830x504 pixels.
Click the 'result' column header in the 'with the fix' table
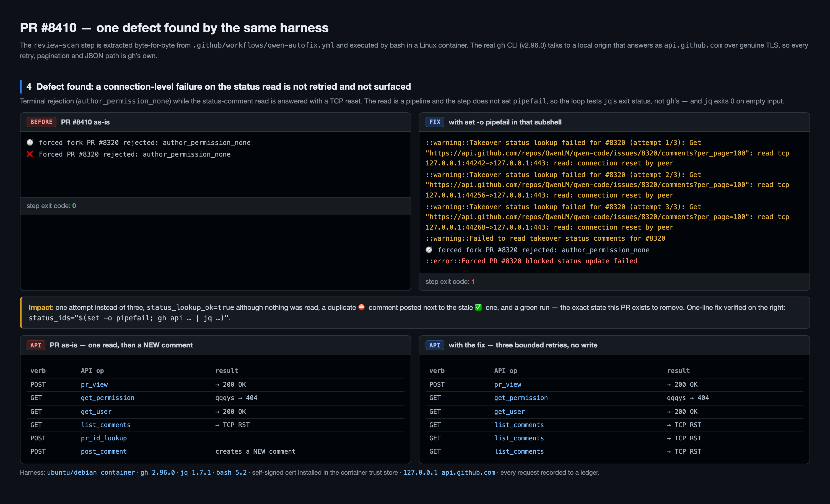[678, 371]
